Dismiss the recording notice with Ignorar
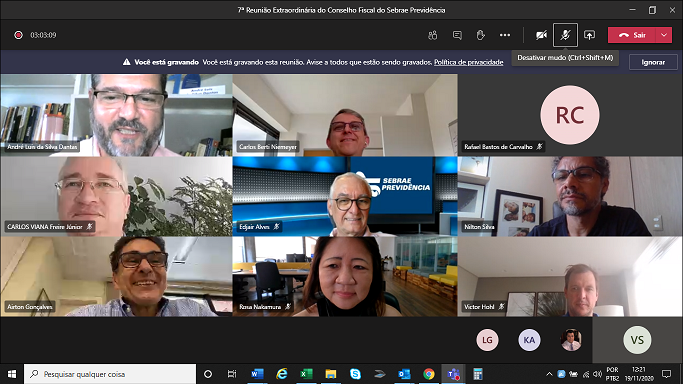 [x=653, y=62]
